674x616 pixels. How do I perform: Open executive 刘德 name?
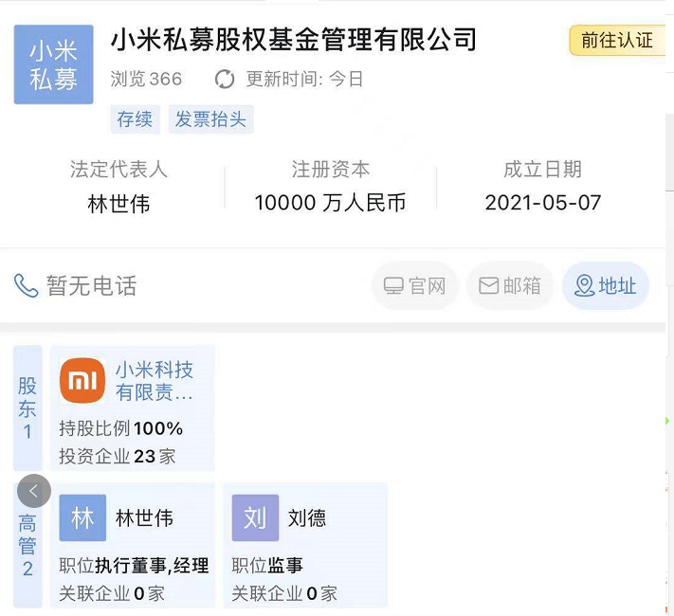click(x=307, y=518)
